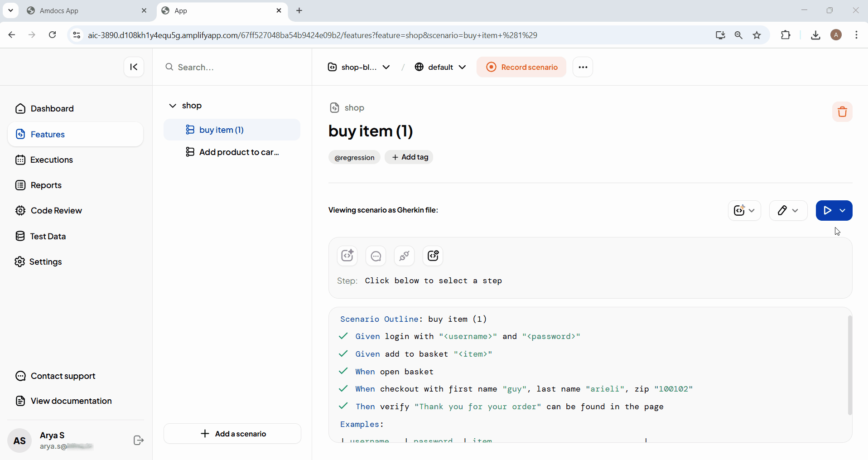
Task: Open the Executions page in sidebar
Action: point(51,160)
